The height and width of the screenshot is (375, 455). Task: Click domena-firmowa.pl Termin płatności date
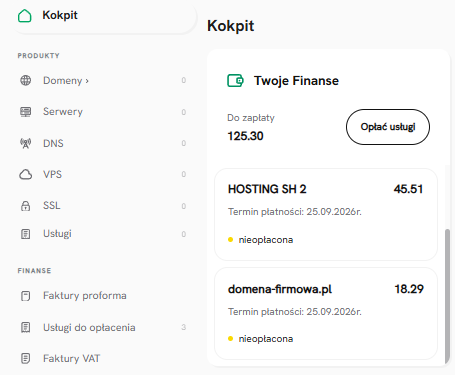pos(295,312)
